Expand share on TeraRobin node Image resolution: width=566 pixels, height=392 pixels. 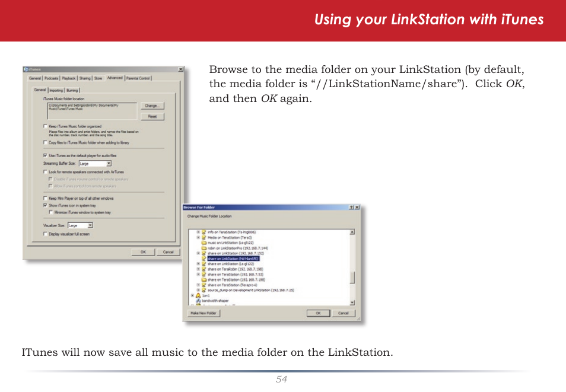198,269
